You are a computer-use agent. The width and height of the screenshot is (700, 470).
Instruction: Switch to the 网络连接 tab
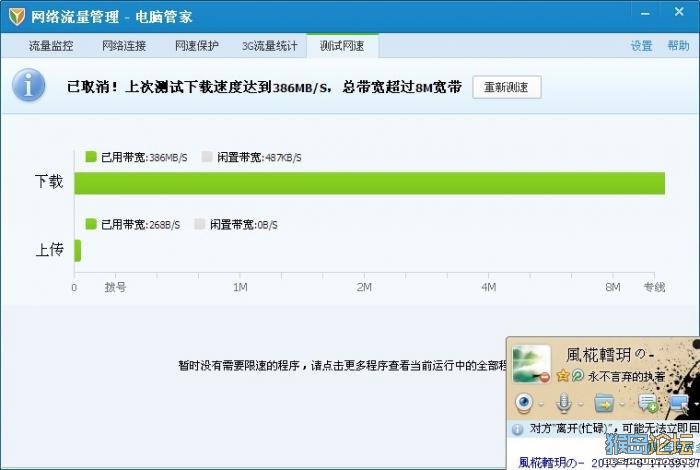click(x=124, y=46)
